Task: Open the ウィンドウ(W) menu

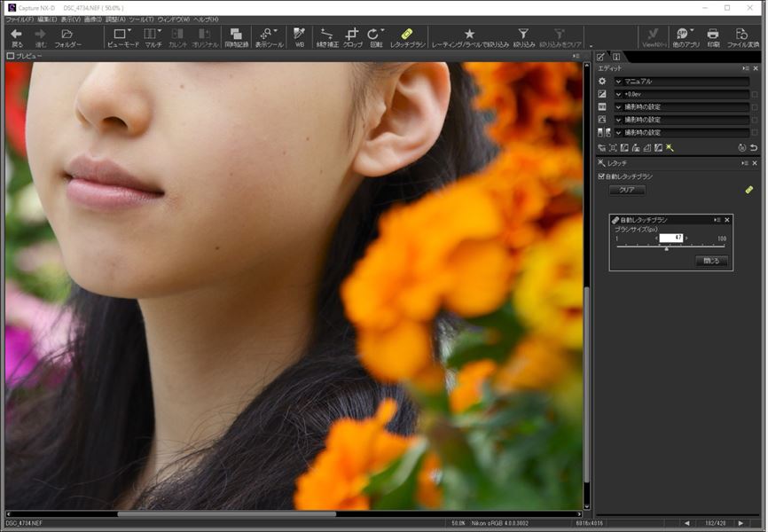Action: point(174,20)
